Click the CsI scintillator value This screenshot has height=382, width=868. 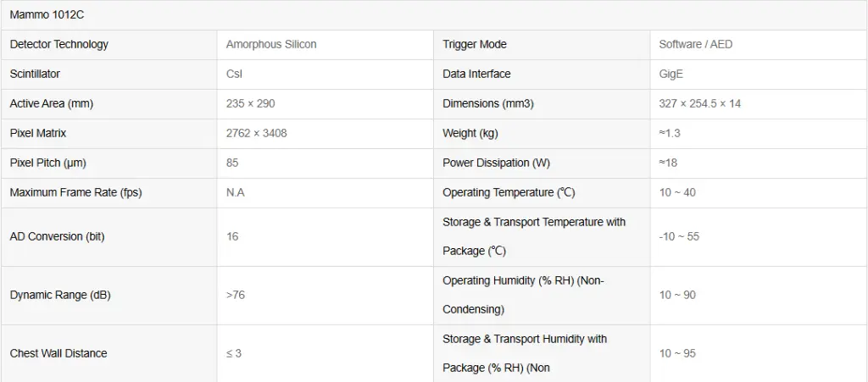[x=235, y=74]
